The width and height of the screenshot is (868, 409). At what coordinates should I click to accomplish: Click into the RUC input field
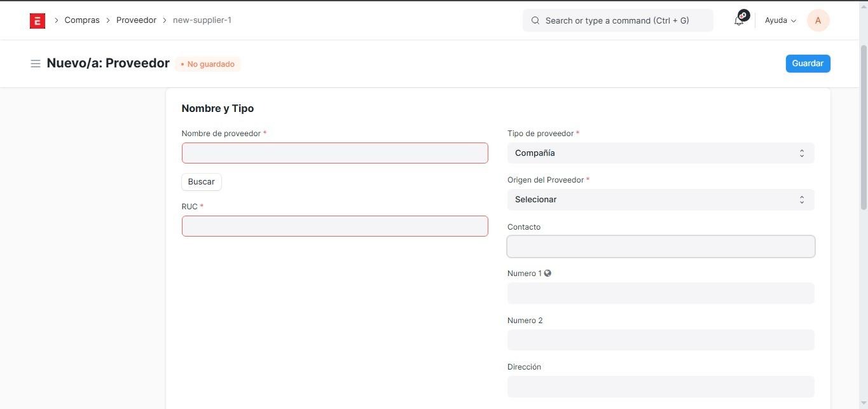point(334,226)
